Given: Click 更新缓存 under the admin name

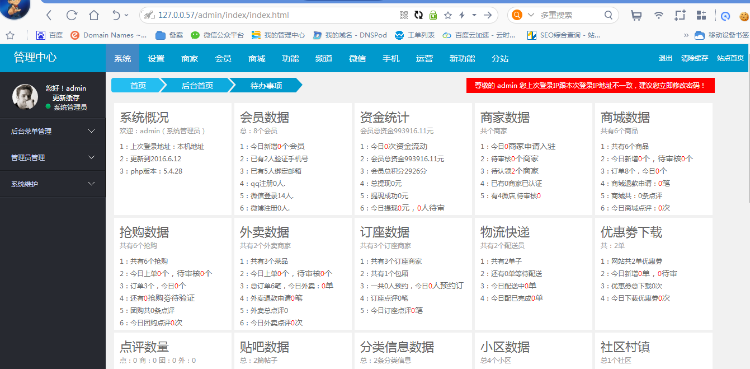Looking at the screenshot, I should (66, 98).
